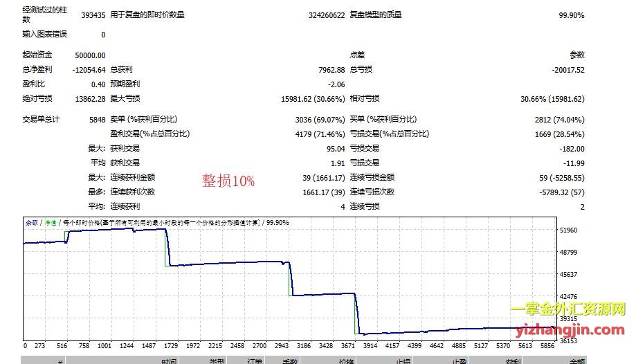Click the 相对亏损 value 30.66%

click(552, 99)
